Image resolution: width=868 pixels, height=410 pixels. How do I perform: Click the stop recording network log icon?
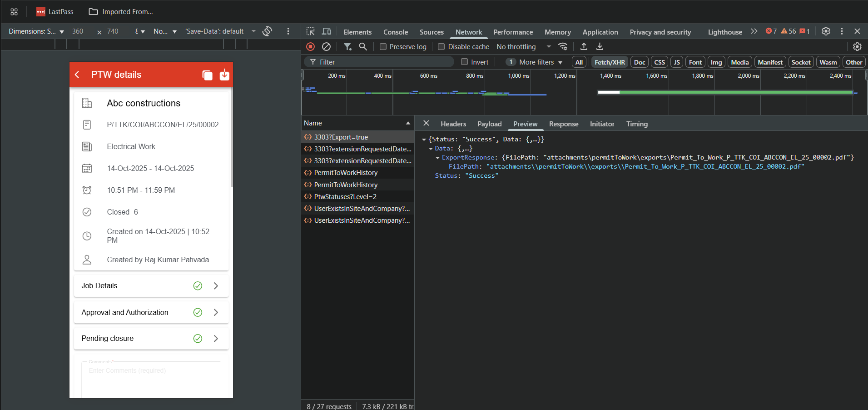[311, 46]
